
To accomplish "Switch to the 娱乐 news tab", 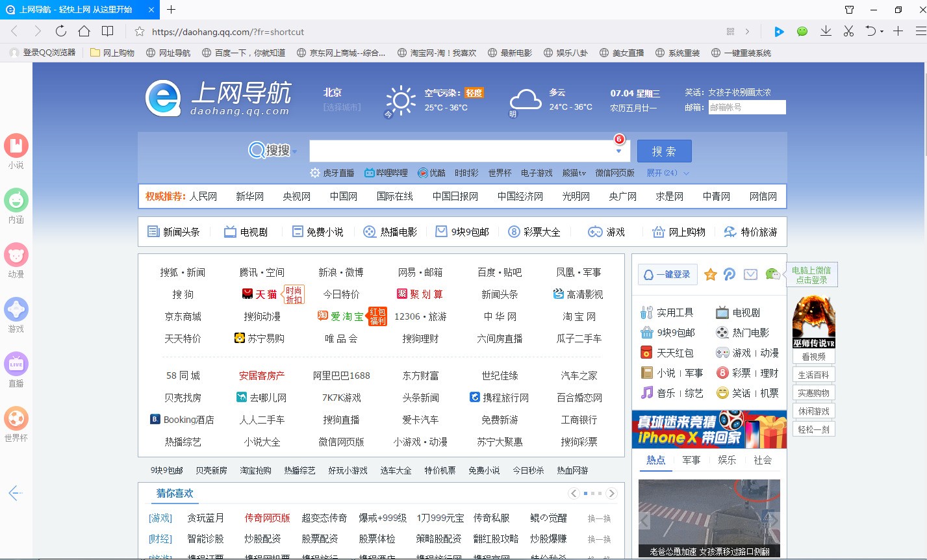I will click(x=727, y=460).
